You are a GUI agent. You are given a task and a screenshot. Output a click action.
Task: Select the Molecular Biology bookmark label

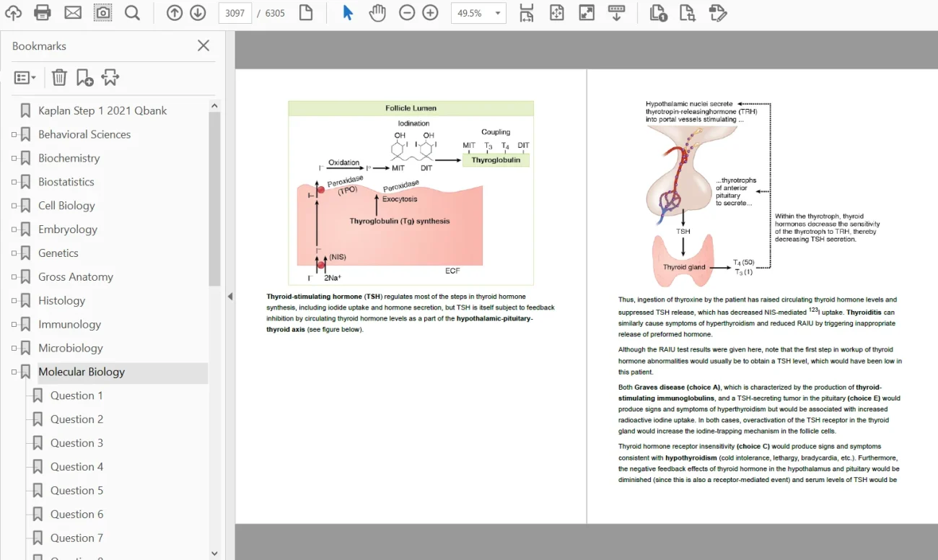82,372
